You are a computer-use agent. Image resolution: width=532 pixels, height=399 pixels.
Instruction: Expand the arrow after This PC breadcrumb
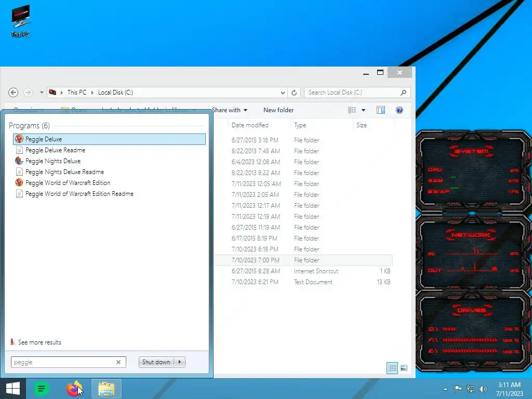92,92
